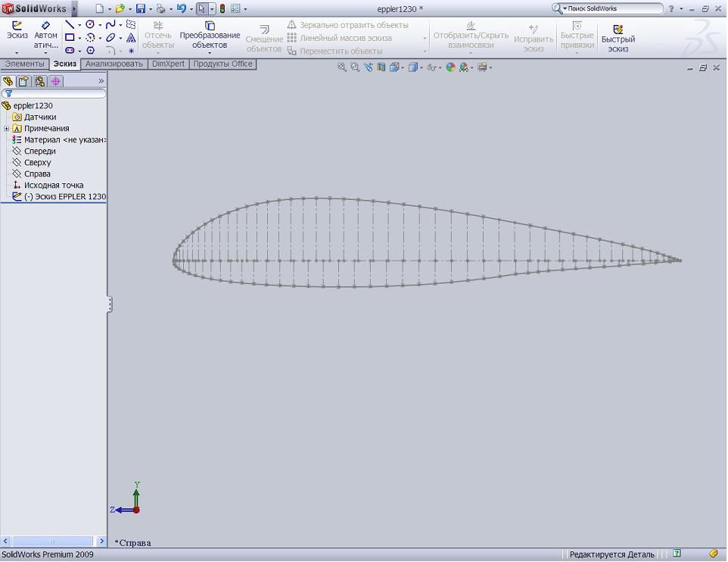The width and height of the screenshot is (728, 562).
Task: Click the appearance color sphere icon
Action: (x=450, y=67)
